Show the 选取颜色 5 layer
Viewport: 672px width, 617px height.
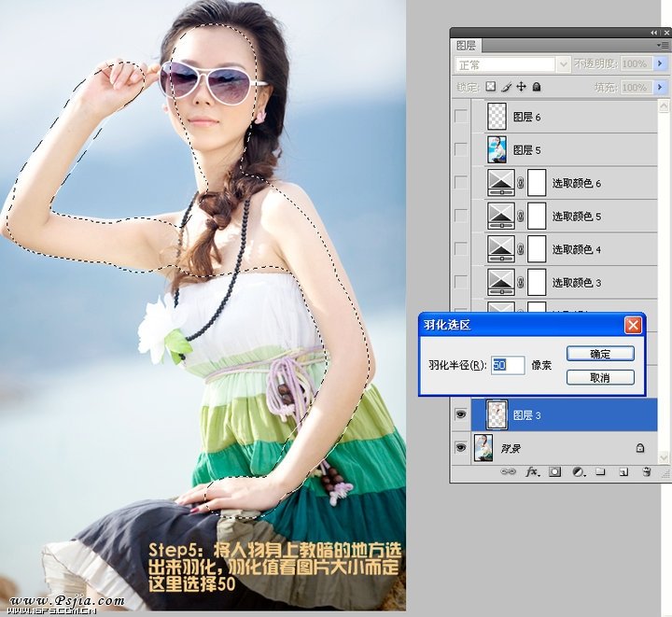(x=461, y=216)
